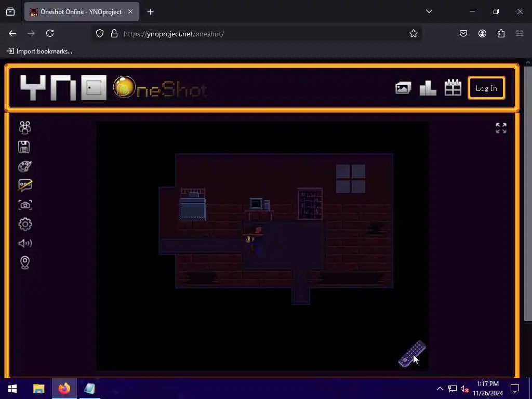Open the screenshots gallery icon
532x399 pixels.
[403, 88]
